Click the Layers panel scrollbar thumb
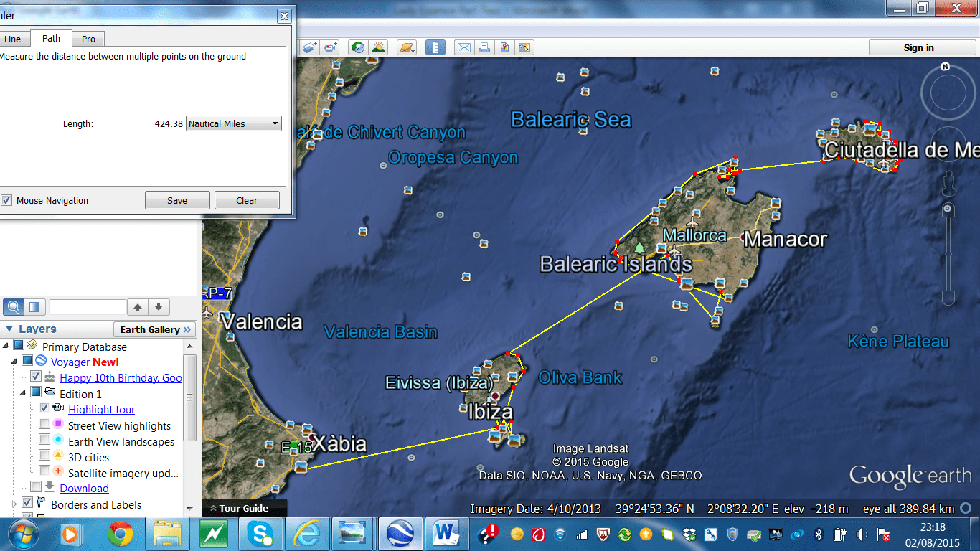The height and width of the screenshot is (551, 980). (x=190, y=397)
